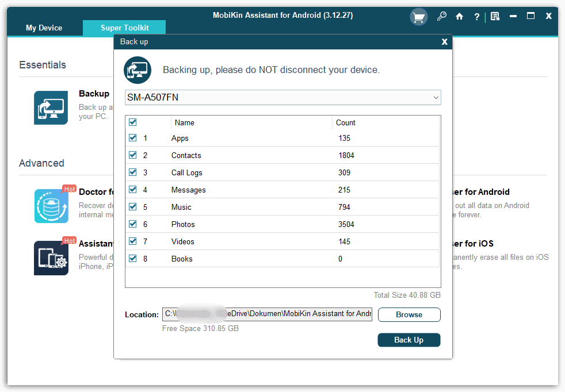565x392 pixels.
Task: Click the Hot badge on Doctor icon
Action: pos(70,189)
